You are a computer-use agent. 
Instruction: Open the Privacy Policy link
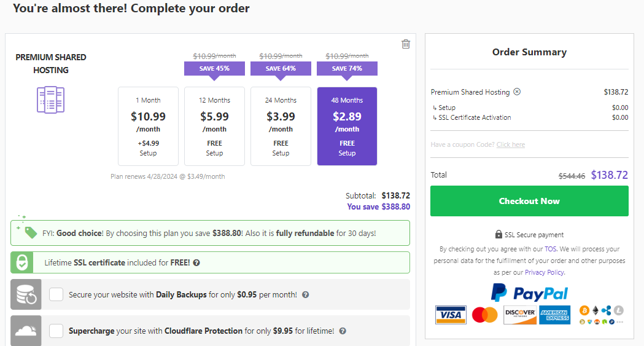(544, 272)
